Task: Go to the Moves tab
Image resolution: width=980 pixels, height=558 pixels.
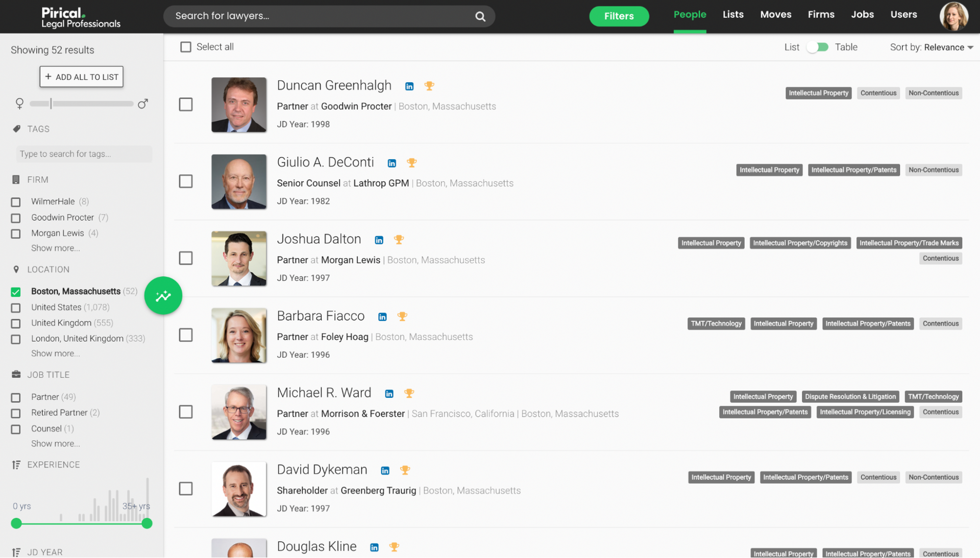Action: click(x=775, y=15)
